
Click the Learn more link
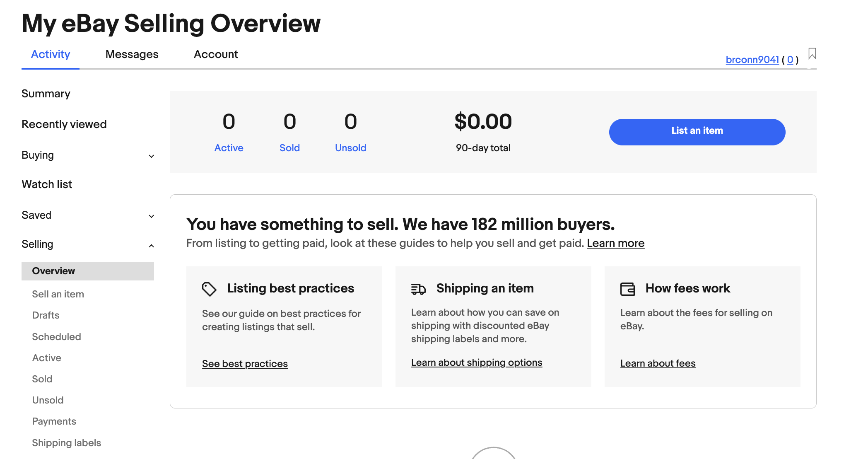point(615,243)
